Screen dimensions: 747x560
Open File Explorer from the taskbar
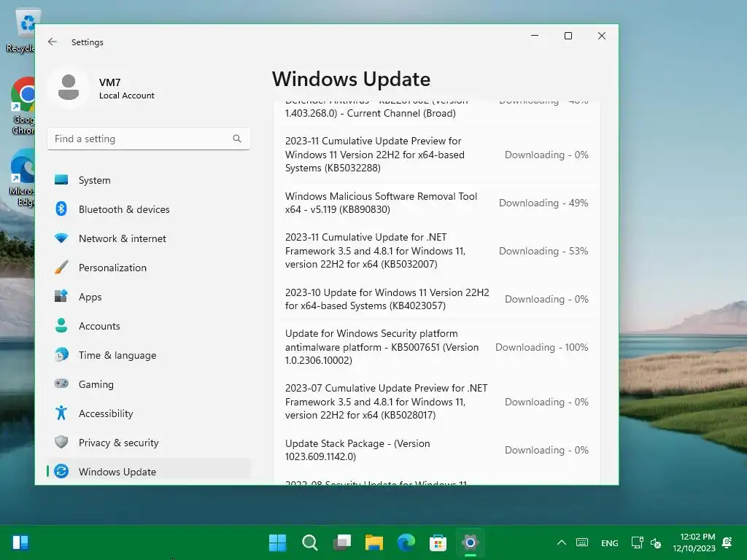[x=374, y=542]
